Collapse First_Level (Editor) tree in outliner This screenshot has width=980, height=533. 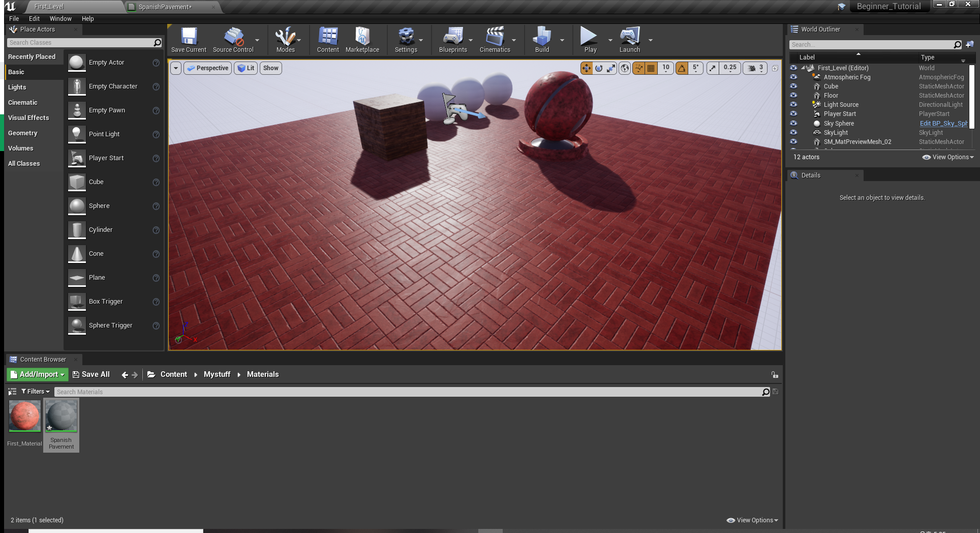tap(804, 68)
